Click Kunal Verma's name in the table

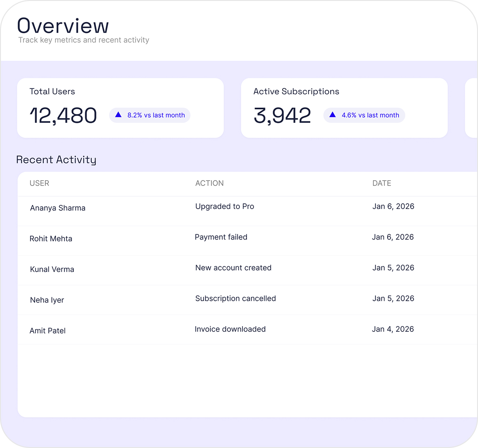pos(52,269)
